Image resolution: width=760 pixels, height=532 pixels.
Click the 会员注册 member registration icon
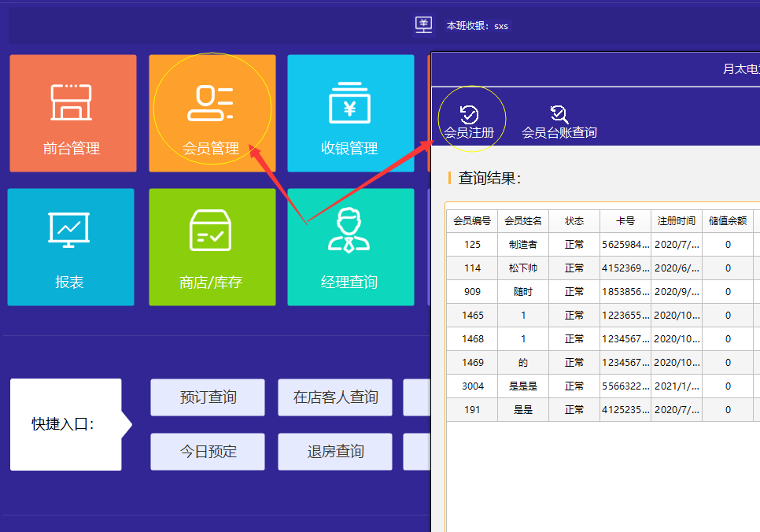[x=470, y=115]
